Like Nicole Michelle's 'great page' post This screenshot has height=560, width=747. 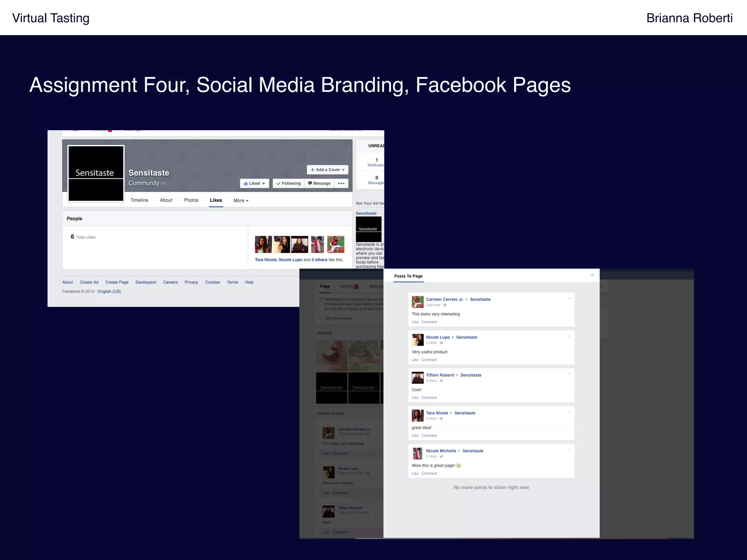point(415,474)
